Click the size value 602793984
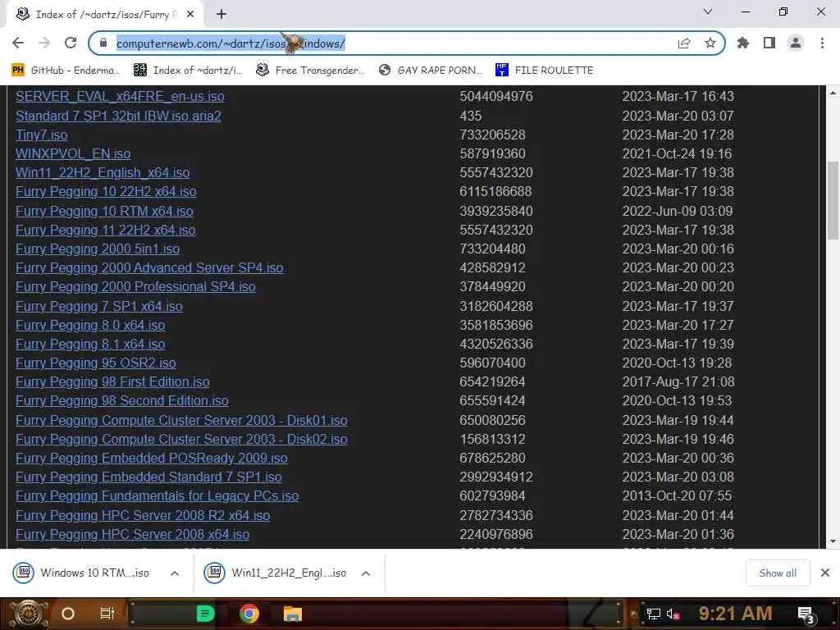Screen dimensions: 840x630 coord(492,496)
